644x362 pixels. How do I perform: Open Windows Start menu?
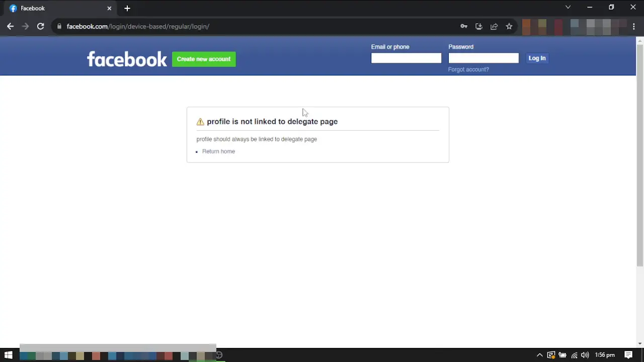(8, 355)
